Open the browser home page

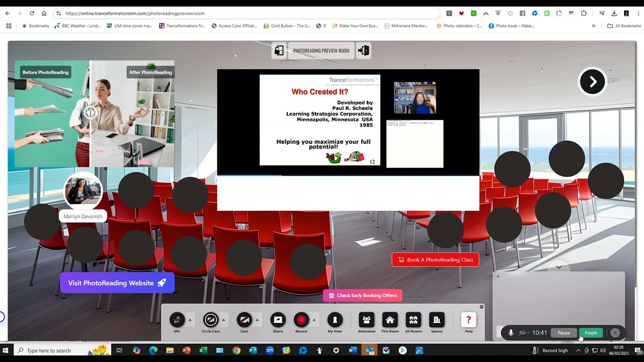[x=44, y=14]
